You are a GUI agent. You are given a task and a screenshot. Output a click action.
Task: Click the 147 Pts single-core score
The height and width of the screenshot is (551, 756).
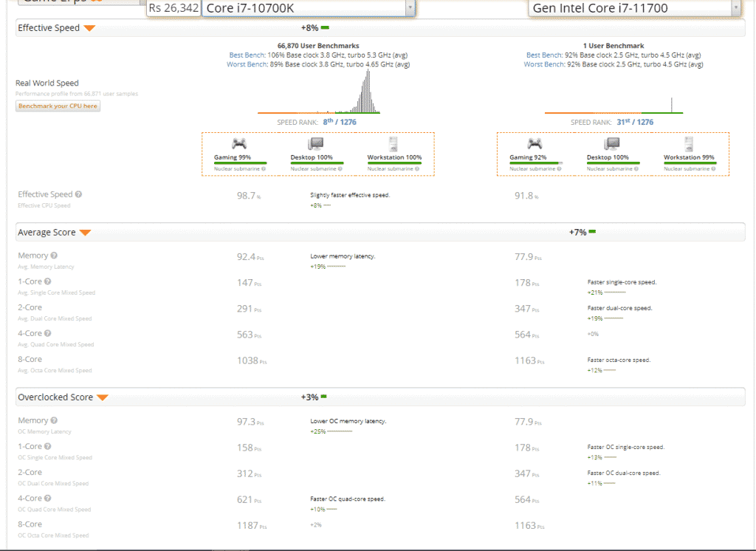click(x=249, y=283)
